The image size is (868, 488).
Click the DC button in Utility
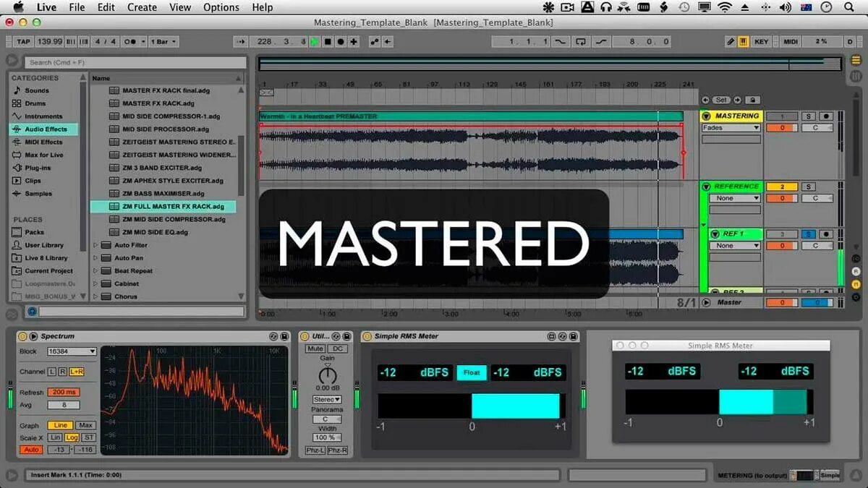338,348
